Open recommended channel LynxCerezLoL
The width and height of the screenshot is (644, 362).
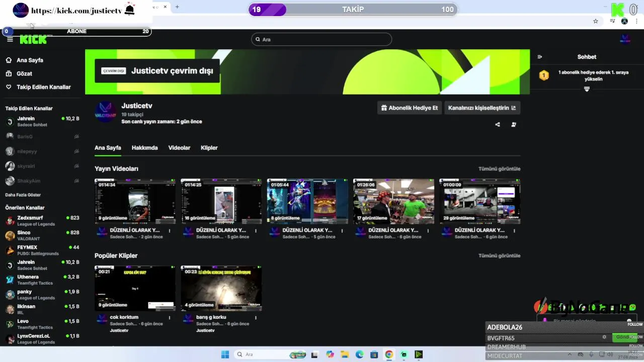tap(42, 339)
